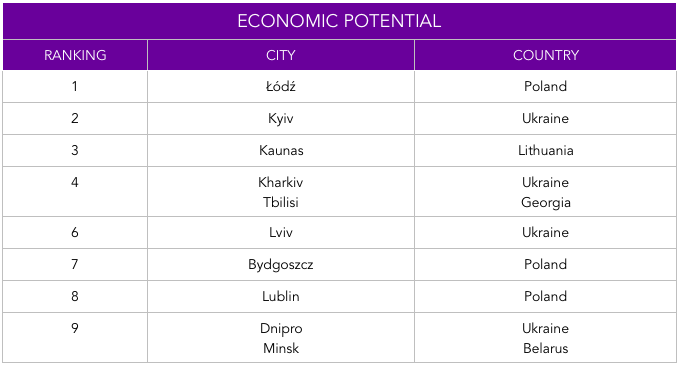Click the Belarus country text

[x=545, y=348]
